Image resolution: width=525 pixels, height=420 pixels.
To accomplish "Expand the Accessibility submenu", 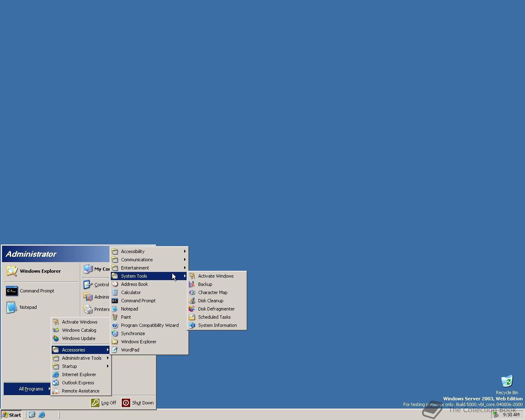I will pyautogui.click(x=149, y=251).
